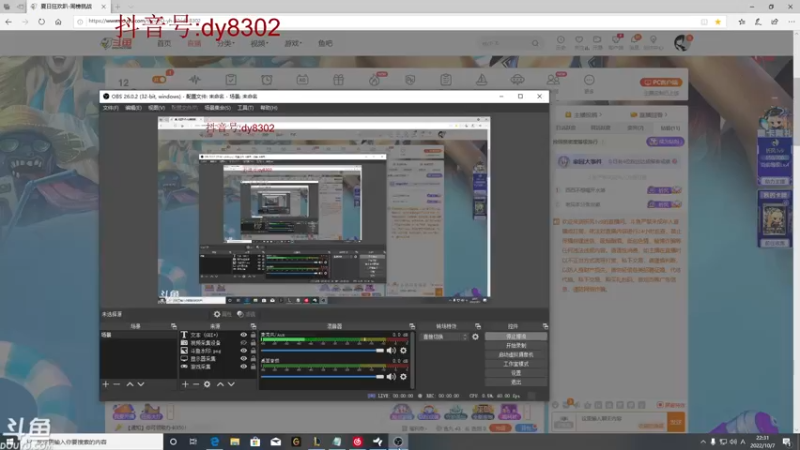Remove selected source with the minus icon

(196, 384)
